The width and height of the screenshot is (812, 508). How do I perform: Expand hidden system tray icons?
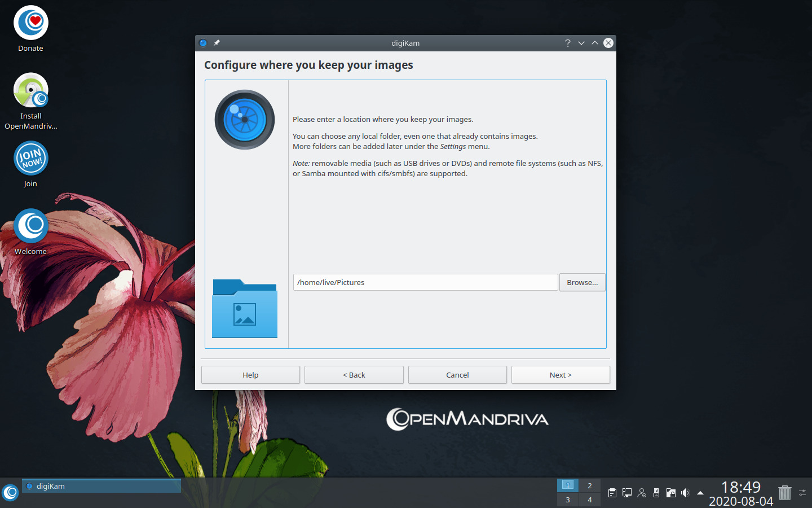[700, 493]
